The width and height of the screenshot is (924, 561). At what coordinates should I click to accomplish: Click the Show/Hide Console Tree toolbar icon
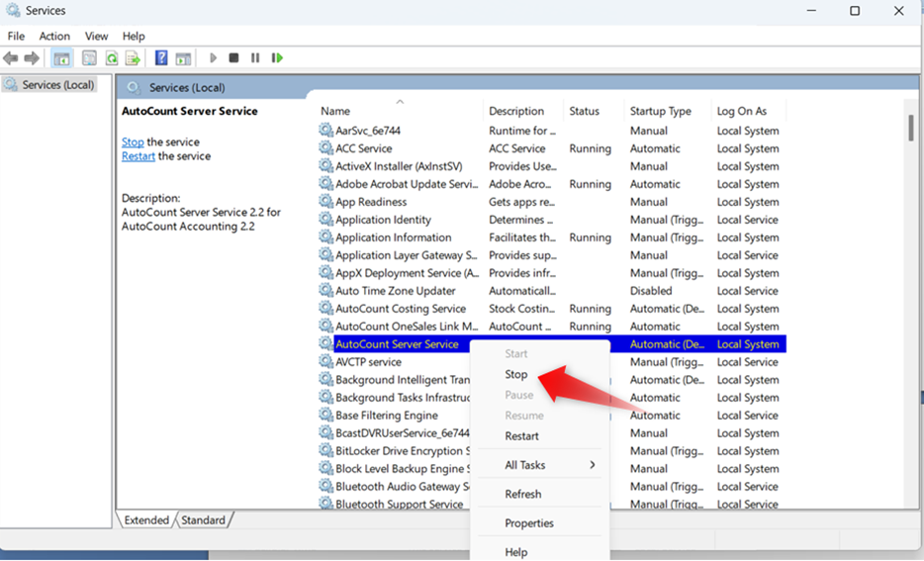point(61,58)
